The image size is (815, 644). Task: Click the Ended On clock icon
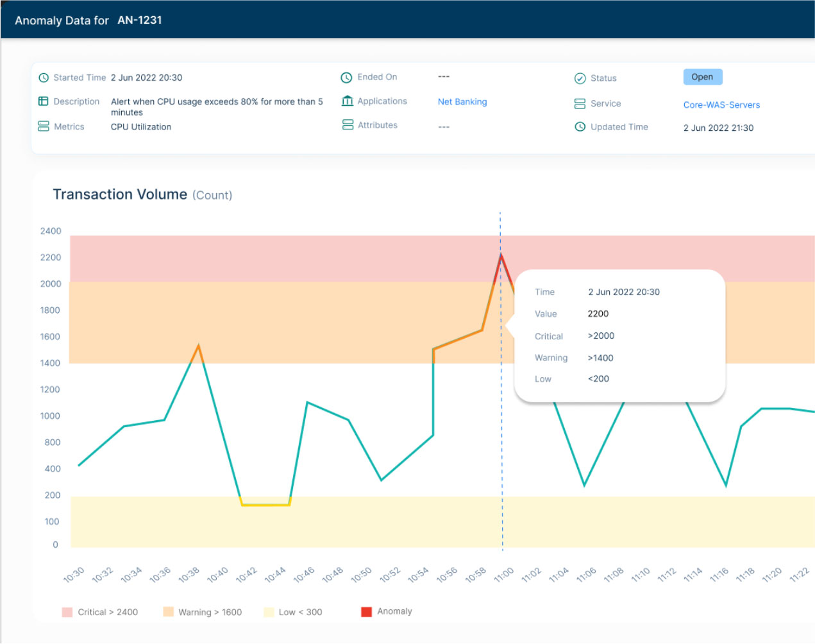click(346, 78)
